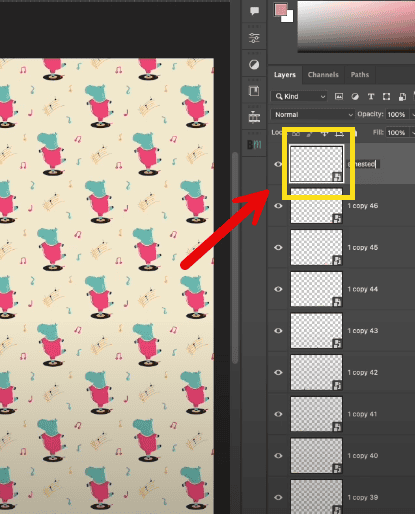Select the 1 copy 45 layer name

(363, 248)
